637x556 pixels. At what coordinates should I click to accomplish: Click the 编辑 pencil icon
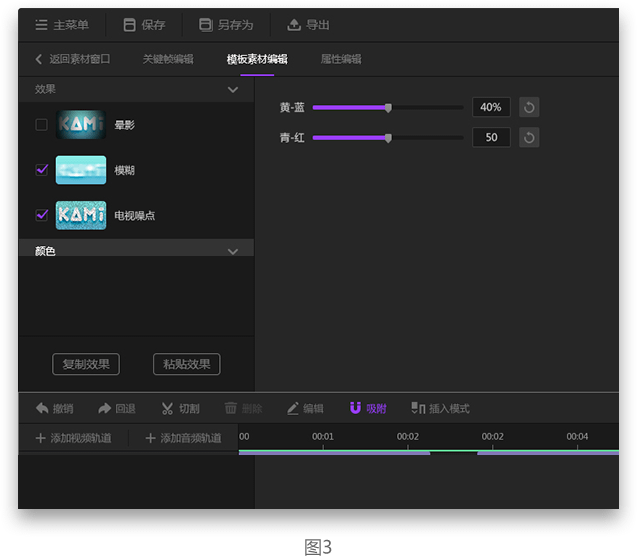[293, 408]
